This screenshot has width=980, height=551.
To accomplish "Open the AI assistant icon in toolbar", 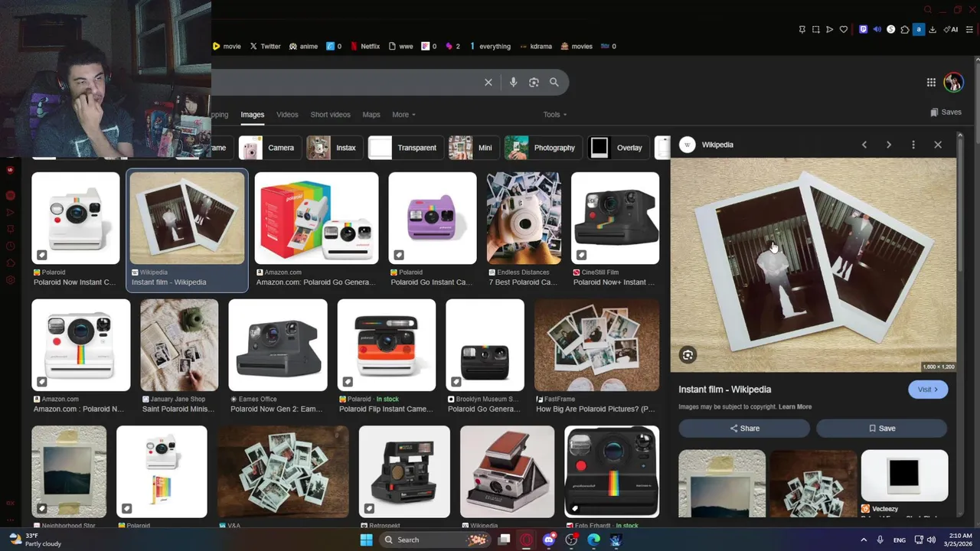I will [951, 30].
